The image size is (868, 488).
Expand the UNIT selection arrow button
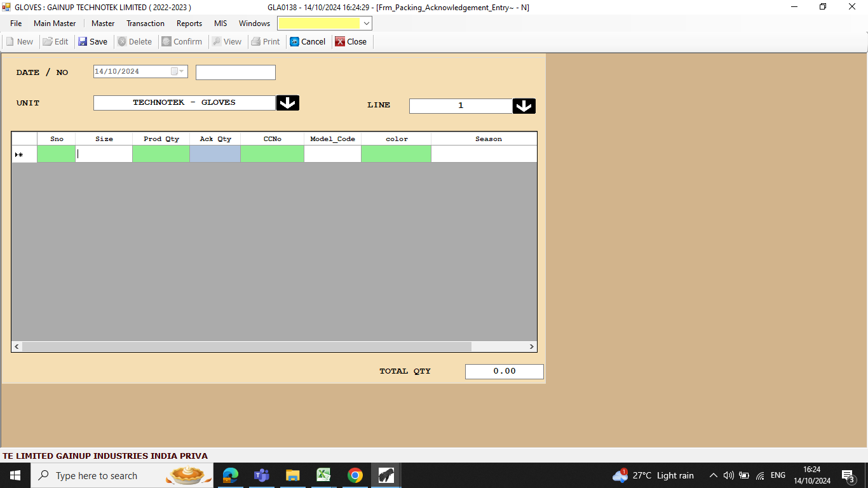click(287, 103)
